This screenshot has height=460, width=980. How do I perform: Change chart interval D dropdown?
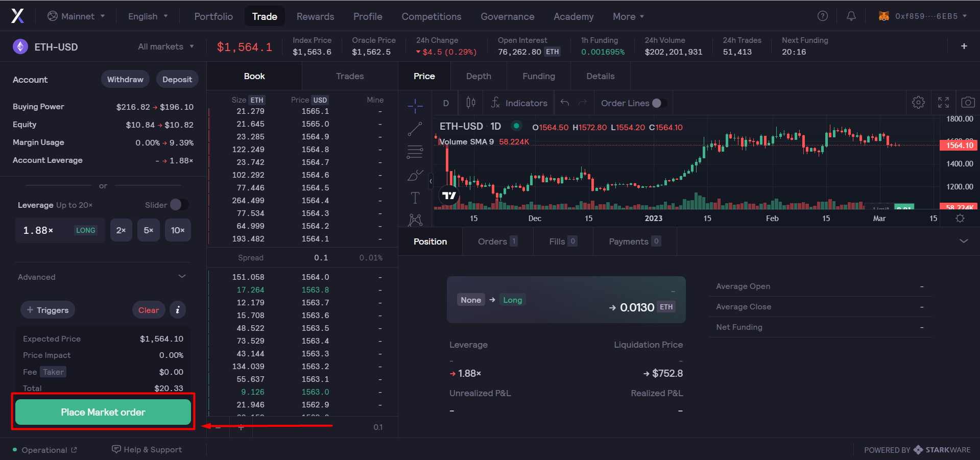(446, 103)
